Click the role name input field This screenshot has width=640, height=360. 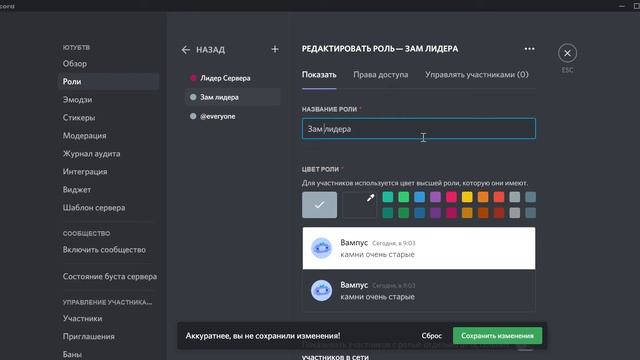[419, 129]
